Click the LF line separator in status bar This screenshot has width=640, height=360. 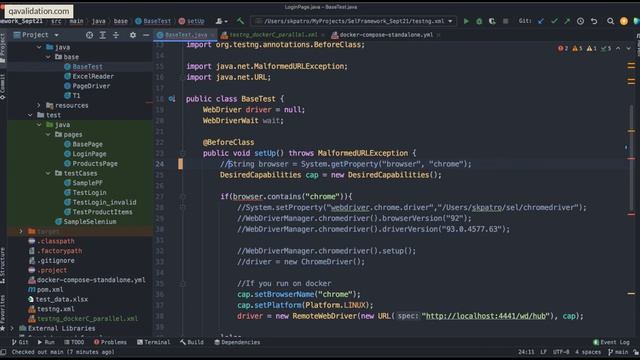pyautogui.click(x=543, y=352)
